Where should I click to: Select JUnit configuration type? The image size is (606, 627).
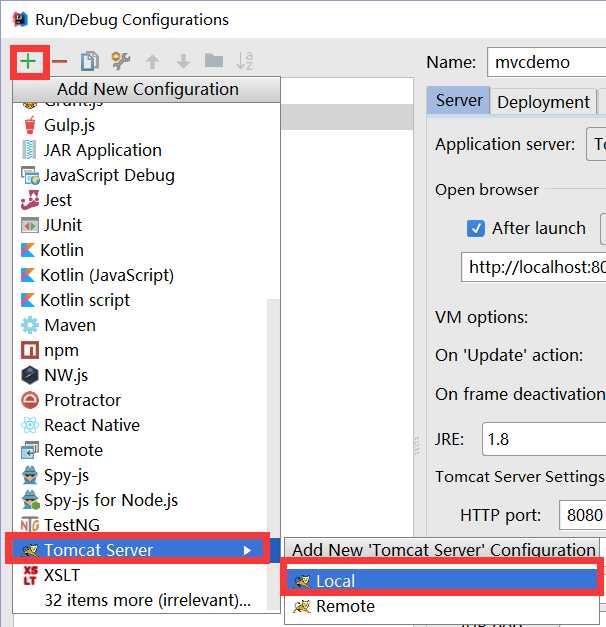[146, 226]
